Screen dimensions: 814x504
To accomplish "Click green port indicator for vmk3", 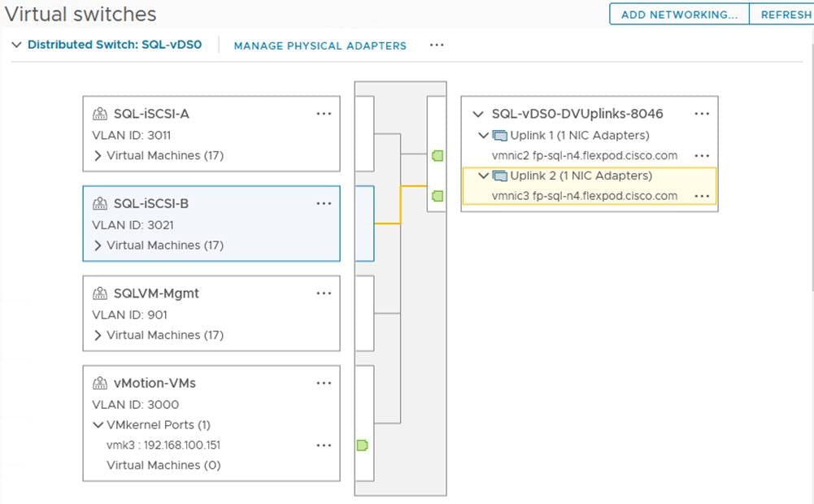I will coord(363,445).
